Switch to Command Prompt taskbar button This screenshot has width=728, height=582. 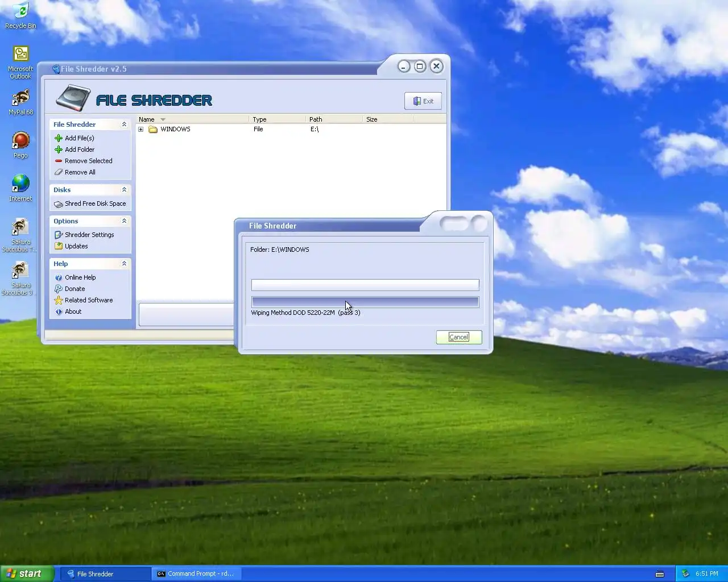[197, 574]
